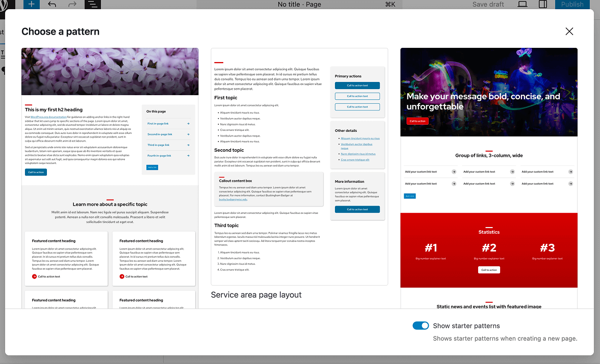The width and height of the screenshot is (600, 364).
Task: Click the Publish button
Action: [x=572, y=4]
